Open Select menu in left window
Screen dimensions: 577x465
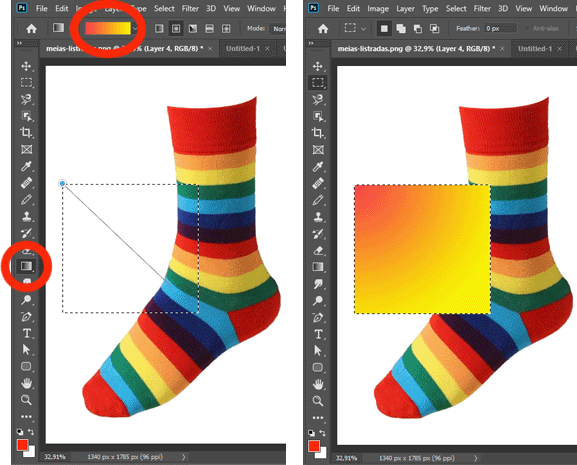(x=164, y=8)
